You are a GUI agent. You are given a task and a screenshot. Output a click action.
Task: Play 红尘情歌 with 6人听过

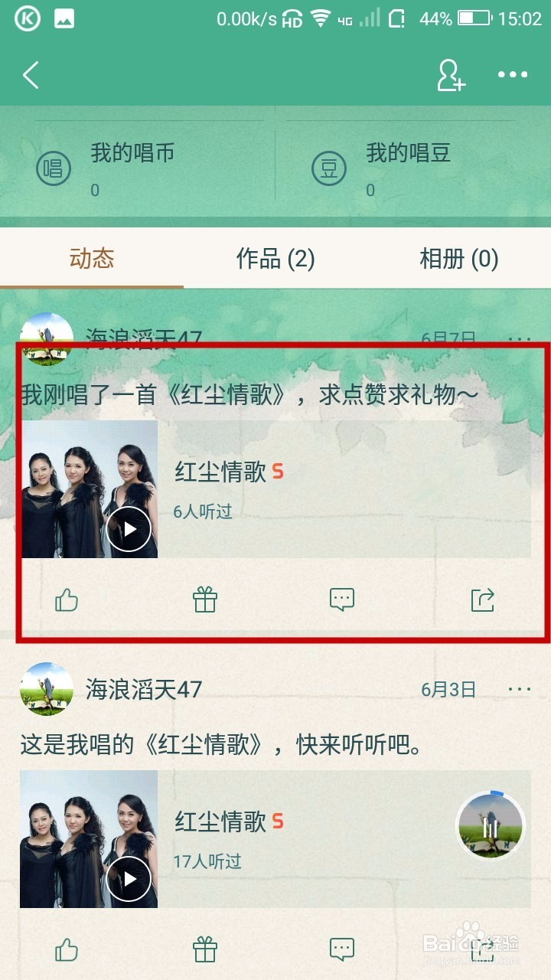(x=129, y=529)
